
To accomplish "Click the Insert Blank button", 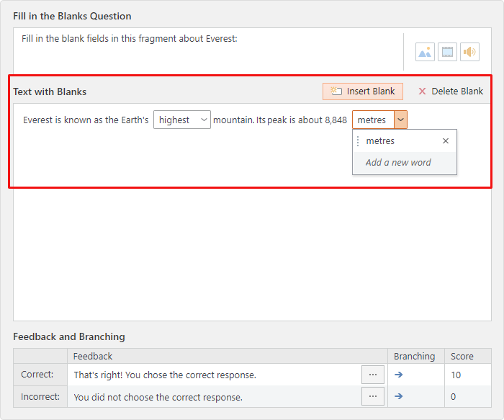I will [363, 91].
